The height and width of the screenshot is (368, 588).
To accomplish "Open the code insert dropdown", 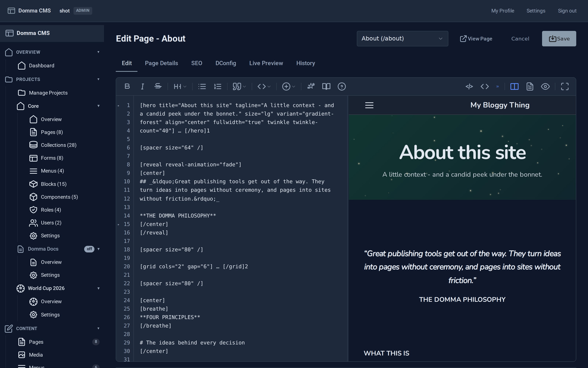I will [x=264, y=86].
